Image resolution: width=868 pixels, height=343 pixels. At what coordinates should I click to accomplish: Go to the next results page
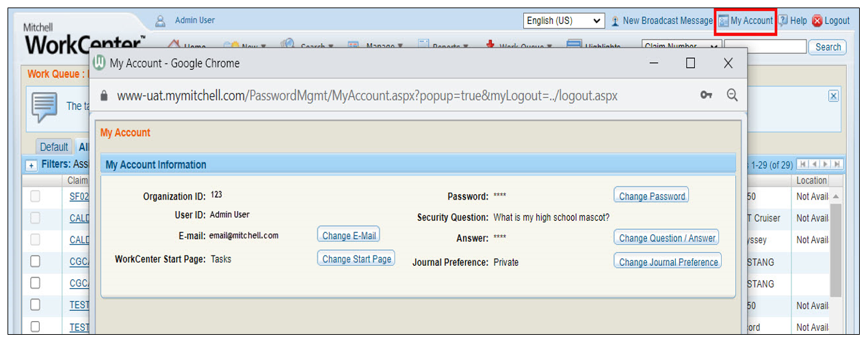[x=826, y=165]
